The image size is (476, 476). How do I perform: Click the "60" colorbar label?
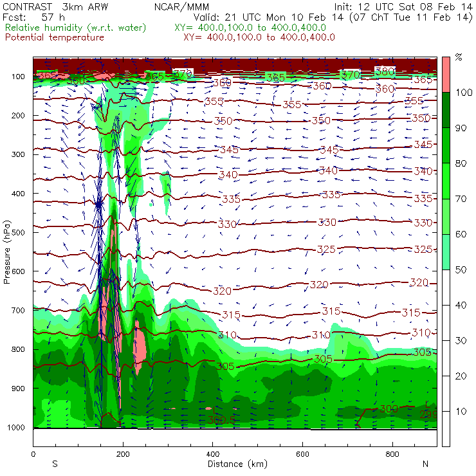coord(461,234)
